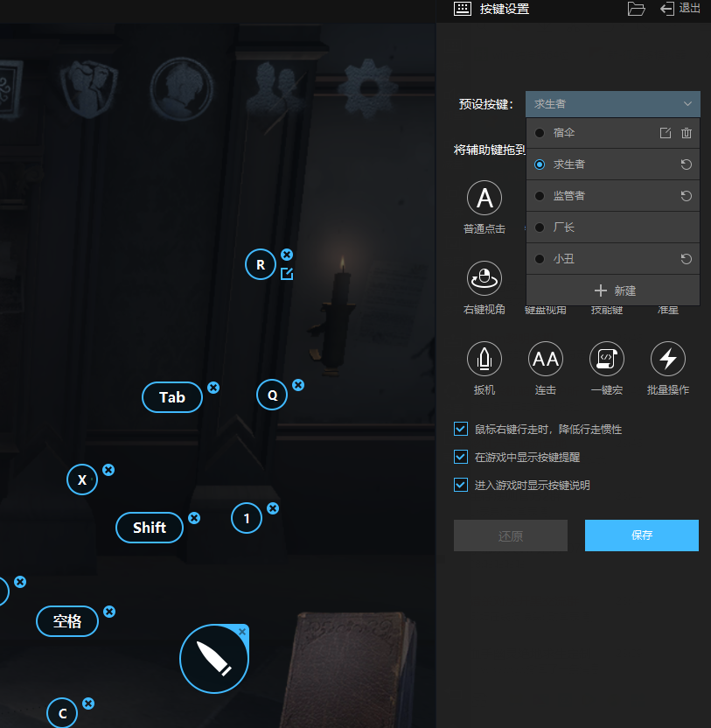Toggle 鼠标右键行走时,降低行走惯性 checkbox
Image resolution: width=711 pixels, height=728 pixels.
click(461, 429)
